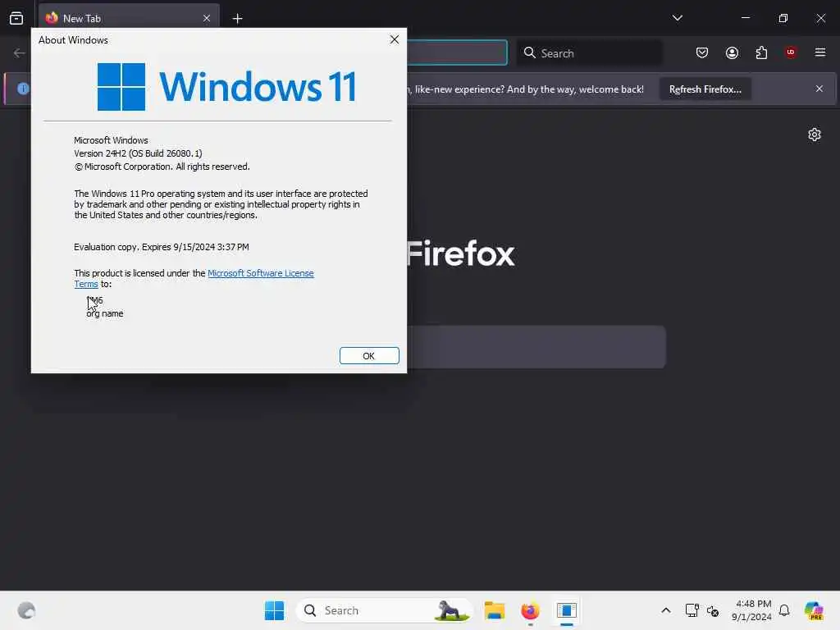Open a new tab with plus button
The image size is (840, 630).
[x=237, y=19]
